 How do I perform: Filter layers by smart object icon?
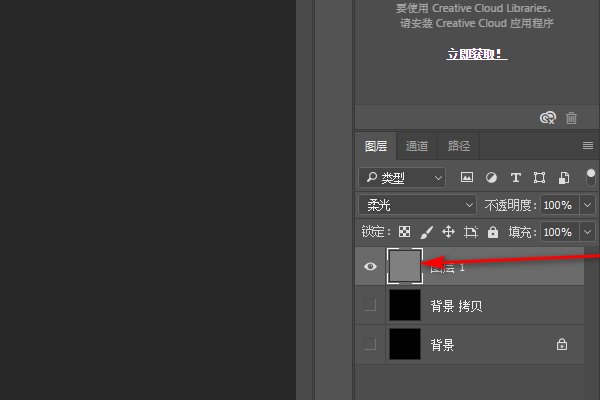[564, 178]
